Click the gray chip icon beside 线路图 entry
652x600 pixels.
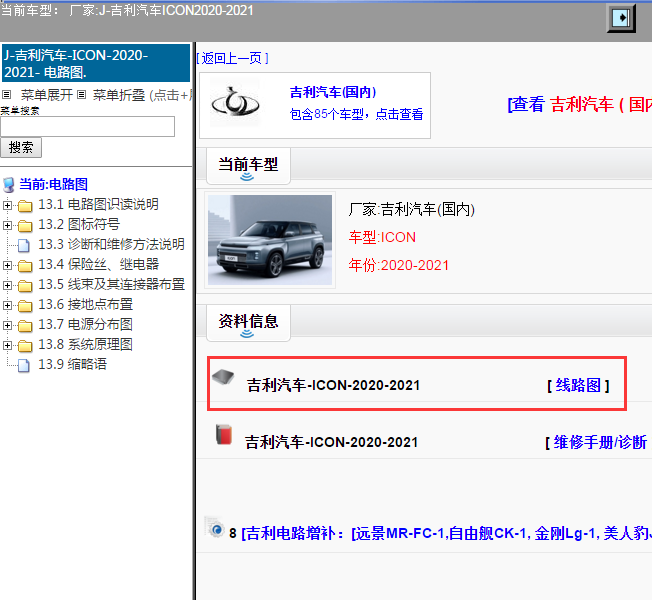pyautogui.click(x=223, y=377)
